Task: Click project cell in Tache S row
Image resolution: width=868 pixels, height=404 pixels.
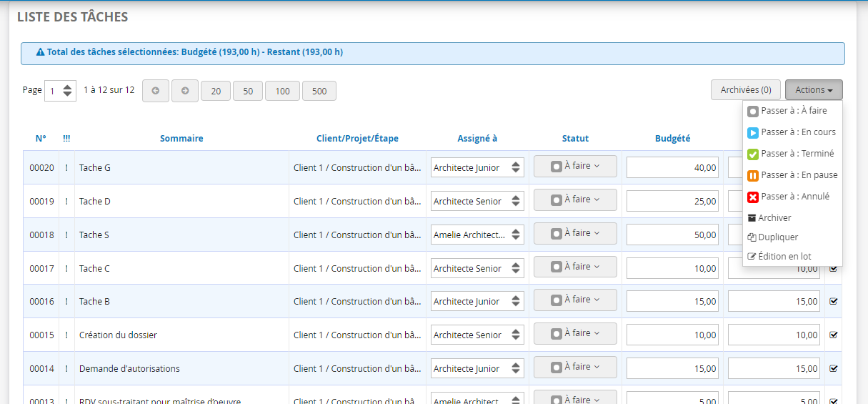Action: (x=357, y=235)
